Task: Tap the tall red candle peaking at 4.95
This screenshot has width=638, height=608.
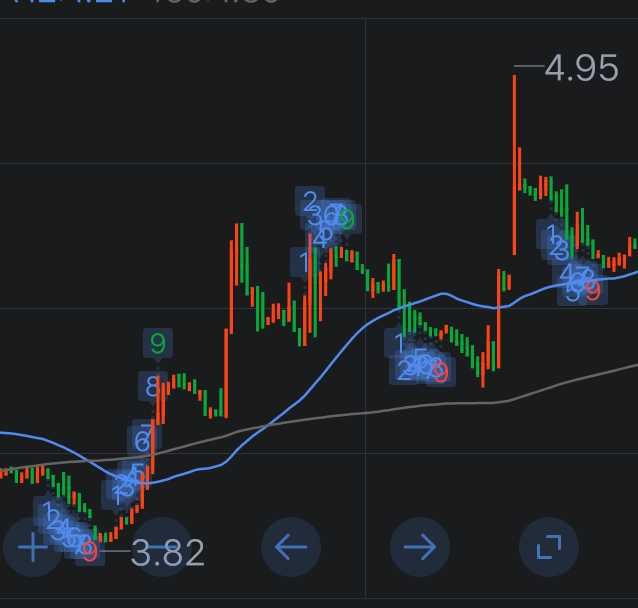Action: [x=515, y=160]
